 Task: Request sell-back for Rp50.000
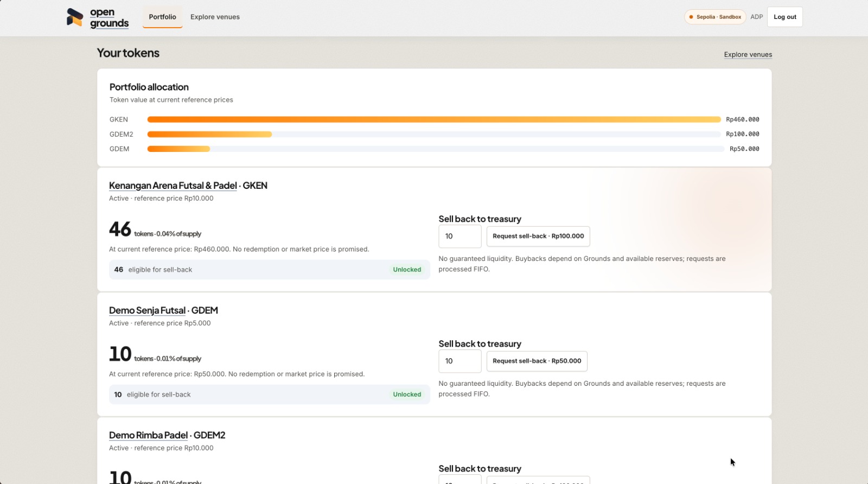coord(537,361)
